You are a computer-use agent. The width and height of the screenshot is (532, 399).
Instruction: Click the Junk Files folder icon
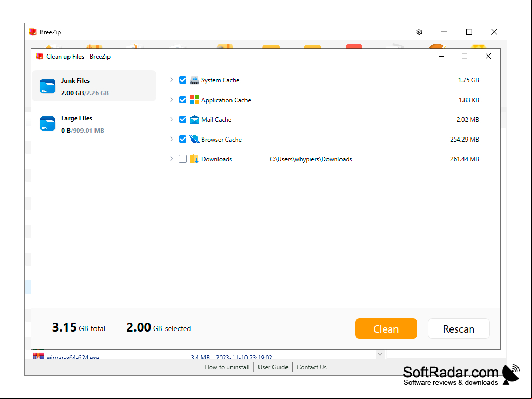(48, 86)
